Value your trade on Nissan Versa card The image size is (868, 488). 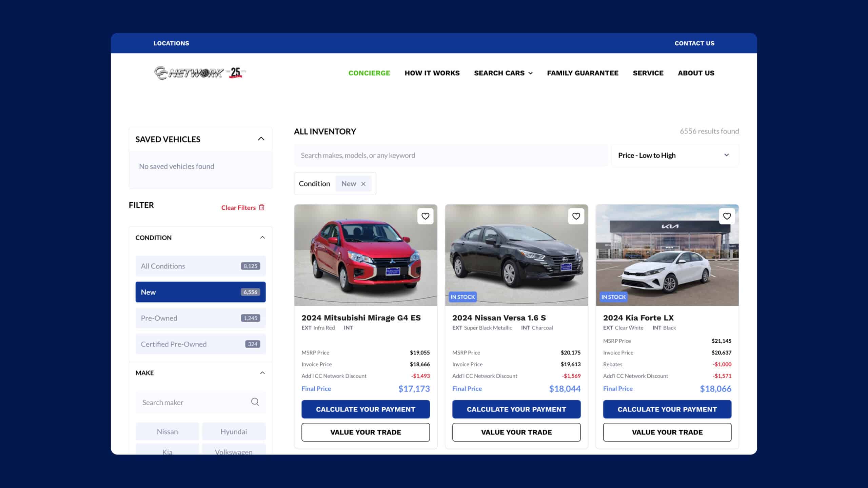[516, 432]
